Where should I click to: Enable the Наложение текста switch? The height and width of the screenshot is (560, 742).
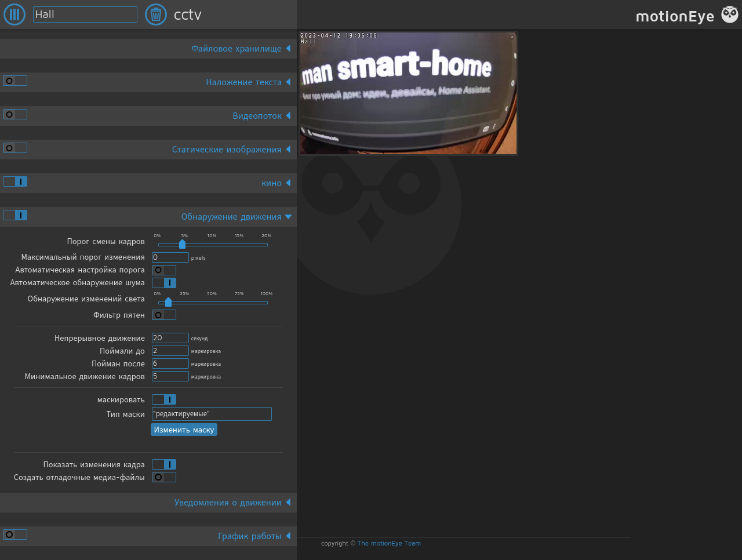(x=15, y=81)
